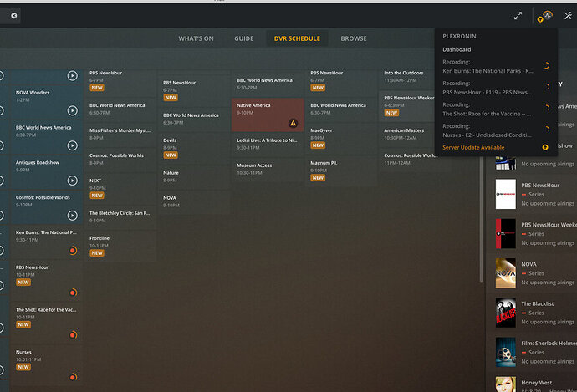The height and width of the screenshot is (392, 577).
Task: Open Miss Fisher's Murder Mysteries card
Action: [120, 135]
